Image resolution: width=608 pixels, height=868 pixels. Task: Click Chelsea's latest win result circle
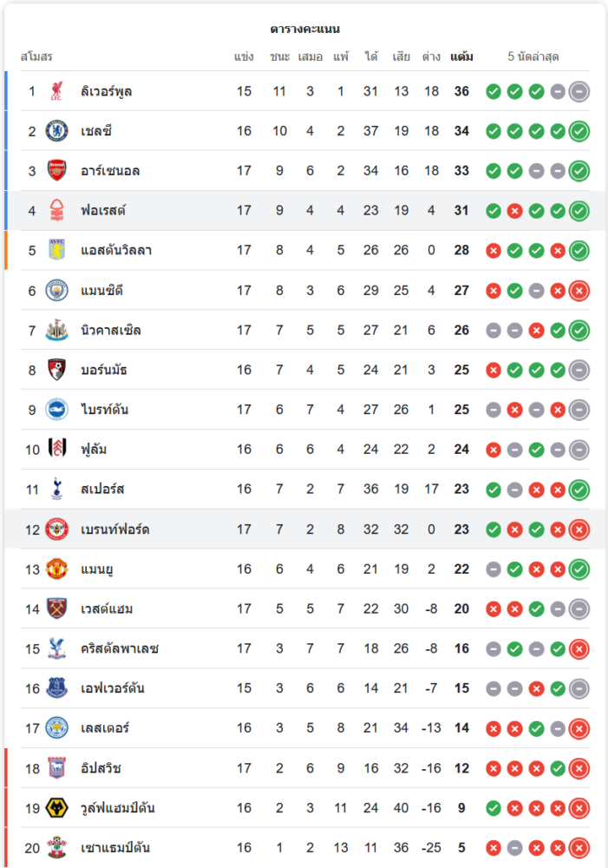[579, 131]
